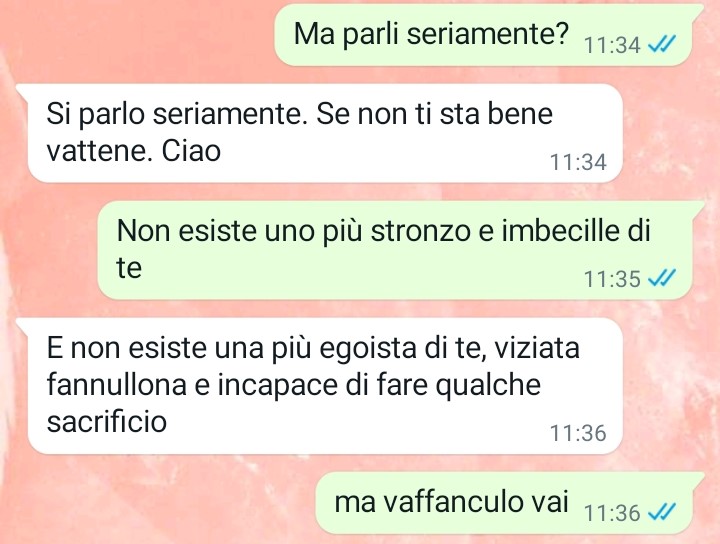The width and height of the screenshot is (720, 544).
Task: Click the word 'fannullona' in the received message
Action: (x=116, y=384)
